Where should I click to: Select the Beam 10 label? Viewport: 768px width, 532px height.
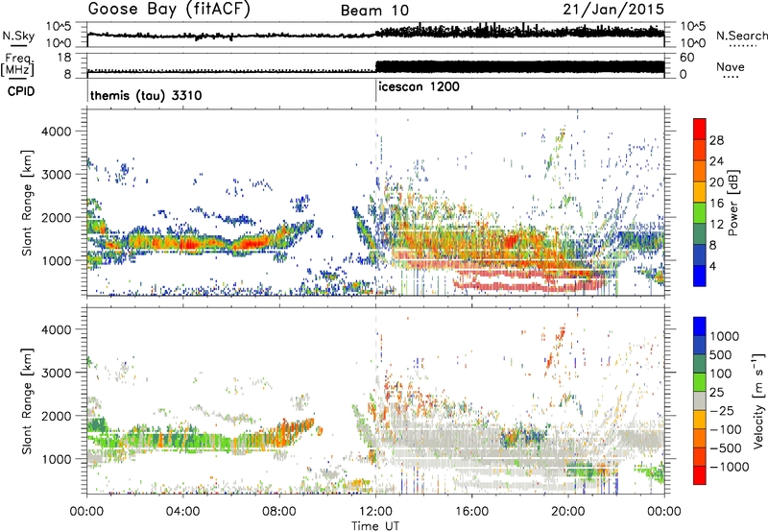[x=374, y=11]
